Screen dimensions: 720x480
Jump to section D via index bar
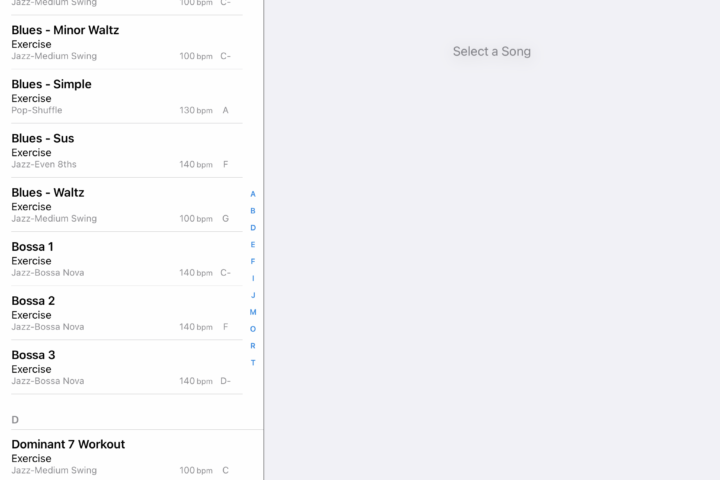coord(253,228)
